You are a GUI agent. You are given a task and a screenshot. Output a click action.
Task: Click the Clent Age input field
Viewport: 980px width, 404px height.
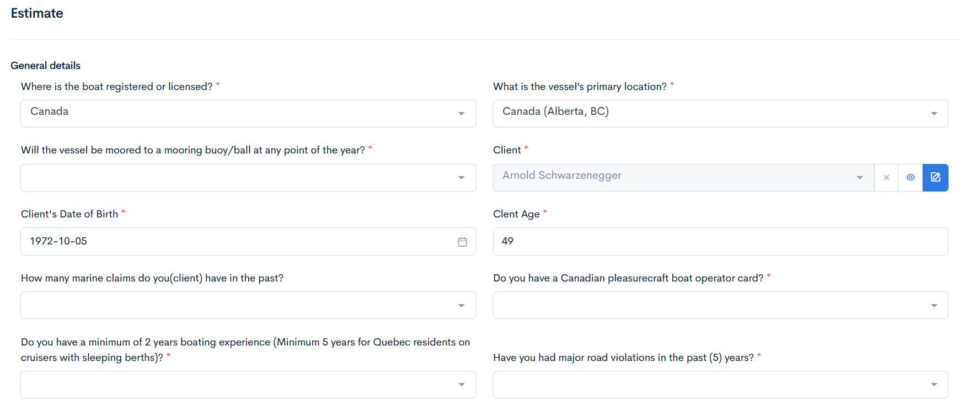pyautogui.click(x=720, y=242)
